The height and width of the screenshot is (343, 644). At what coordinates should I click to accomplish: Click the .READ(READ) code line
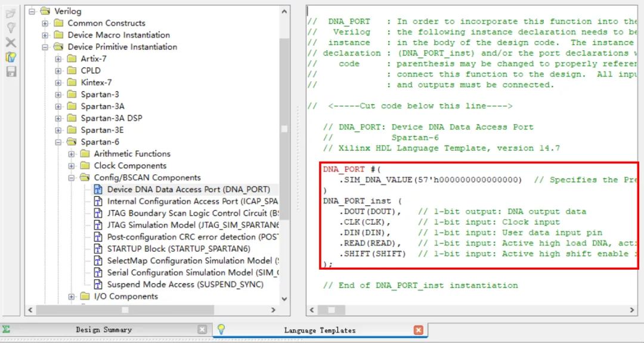[488, 243]
